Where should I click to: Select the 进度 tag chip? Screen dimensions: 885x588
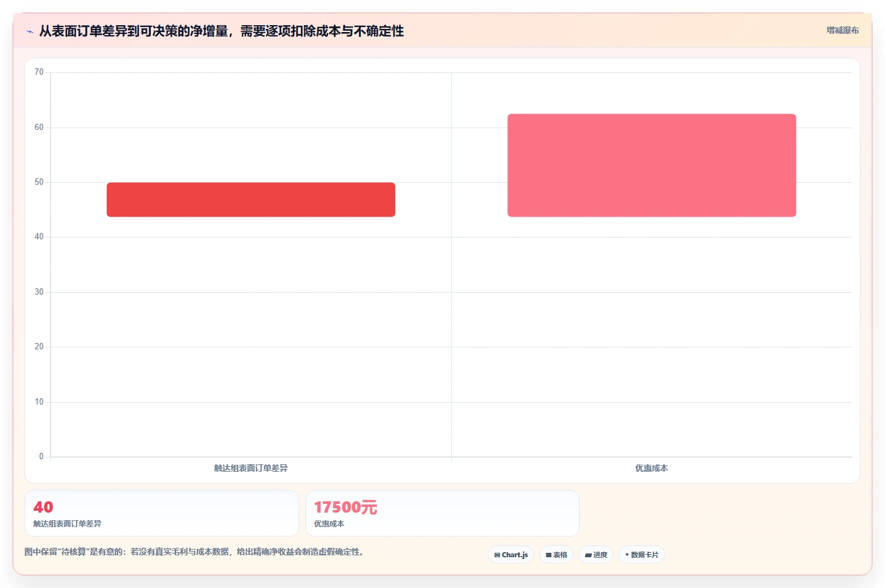click(596, 555)
